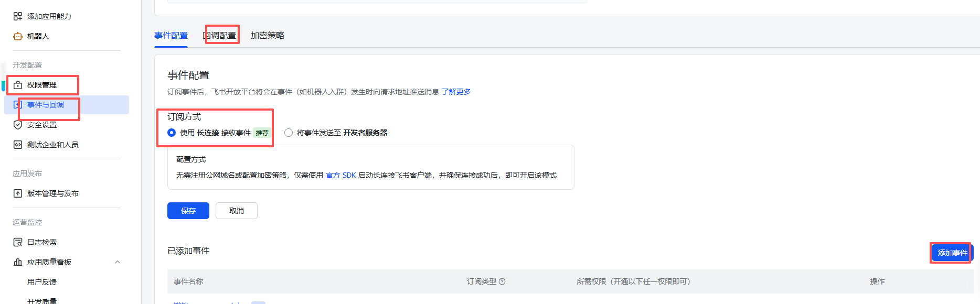The width and height of the screenshot is (980, 304).
Task: Click the 测试企业和人员 icon
Action: tap(18, 145)
